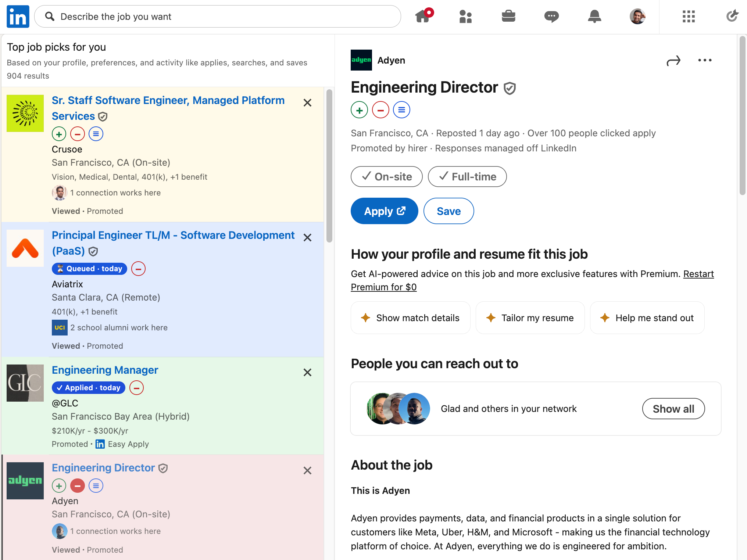Screen dimensions: 747x560
Task: Click the verified shield beside the Engineering Director heading
Action: click(x=510, y=88)
